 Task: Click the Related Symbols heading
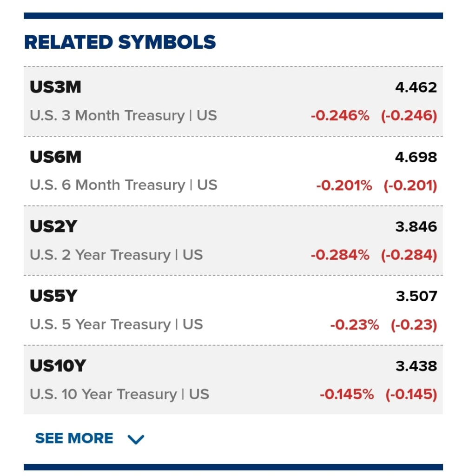[120, 42]
